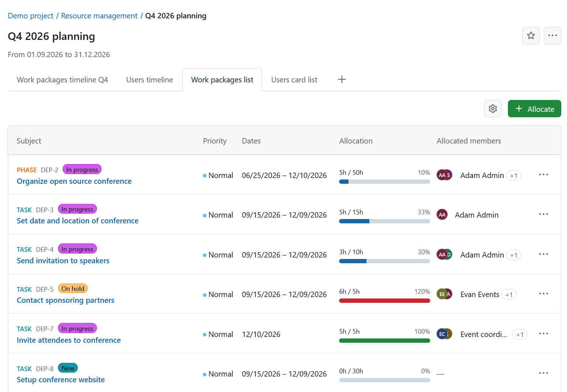Click the red 120% allocation bar
The width and height of the screenshot is (567, 392).
384,301
